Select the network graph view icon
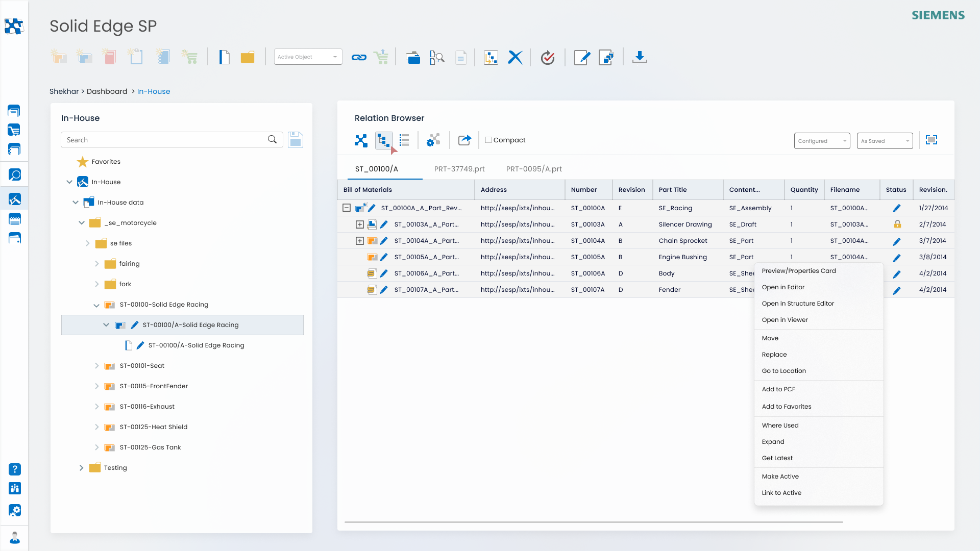 point(361,140)
